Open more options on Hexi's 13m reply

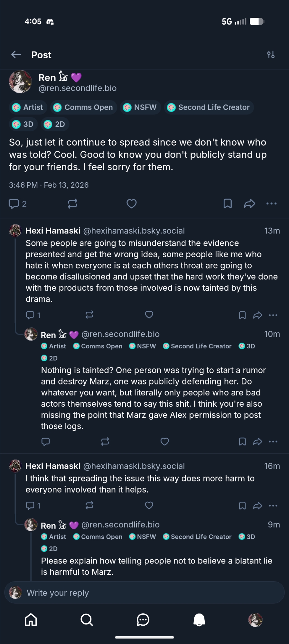pyautogui.click(x=273, y=315)
